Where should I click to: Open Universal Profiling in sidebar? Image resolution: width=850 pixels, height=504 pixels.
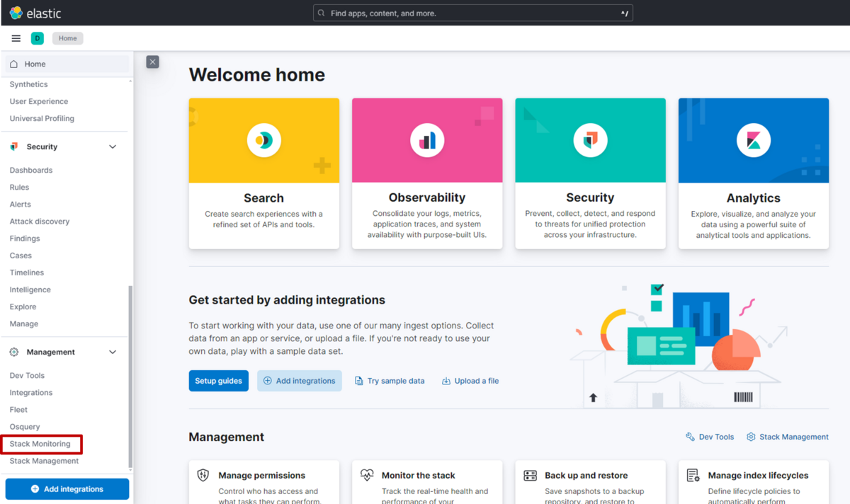point(42,118)
